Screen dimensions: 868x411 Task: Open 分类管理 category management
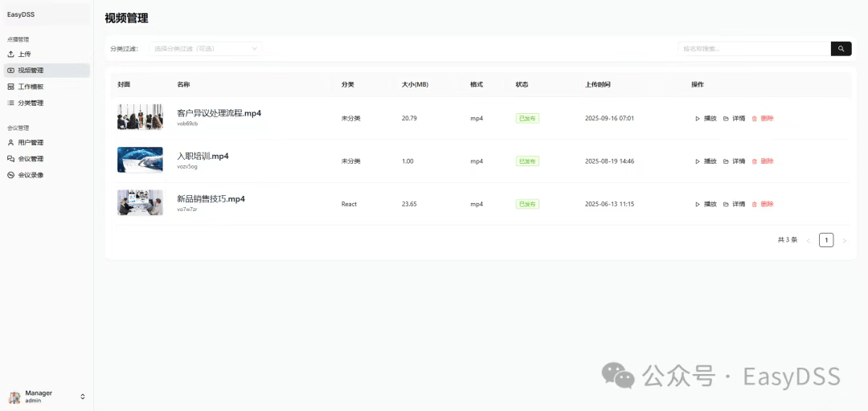(x=31, y=103)
